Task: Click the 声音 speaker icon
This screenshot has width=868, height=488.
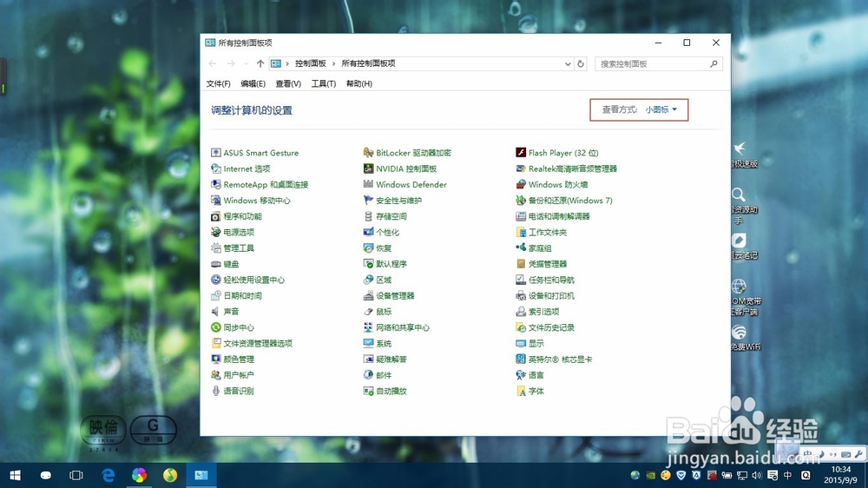Action: (216, 312)
